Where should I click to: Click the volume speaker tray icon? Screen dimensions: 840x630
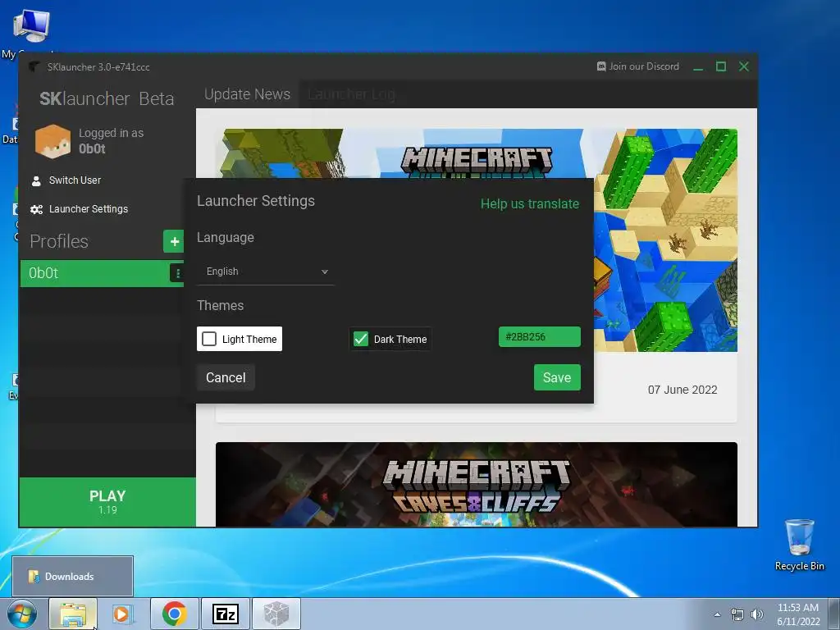coord(757,614)
